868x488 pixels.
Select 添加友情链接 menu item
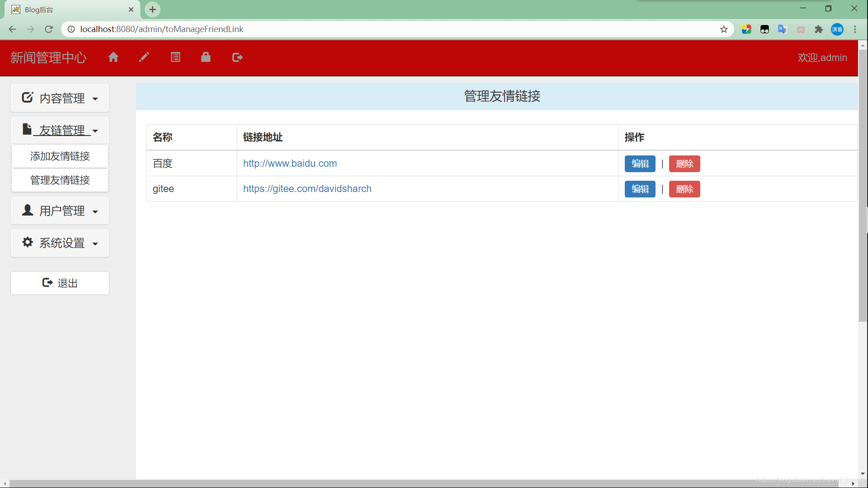pyautogui.click(x=60, y=156)
